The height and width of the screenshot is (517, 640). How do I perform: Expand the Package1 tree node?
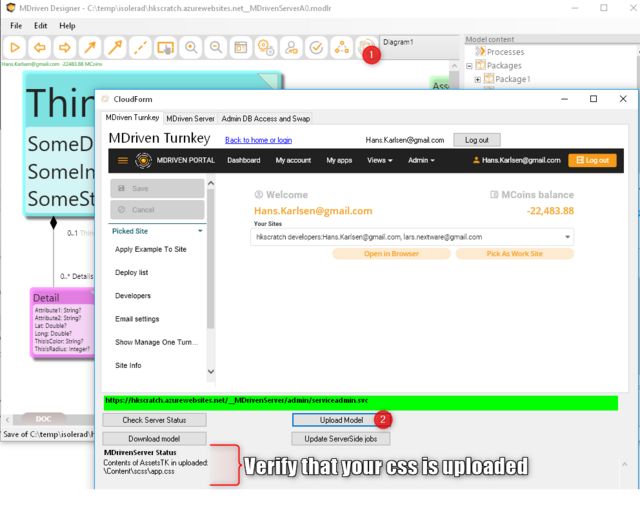[478, 79]
